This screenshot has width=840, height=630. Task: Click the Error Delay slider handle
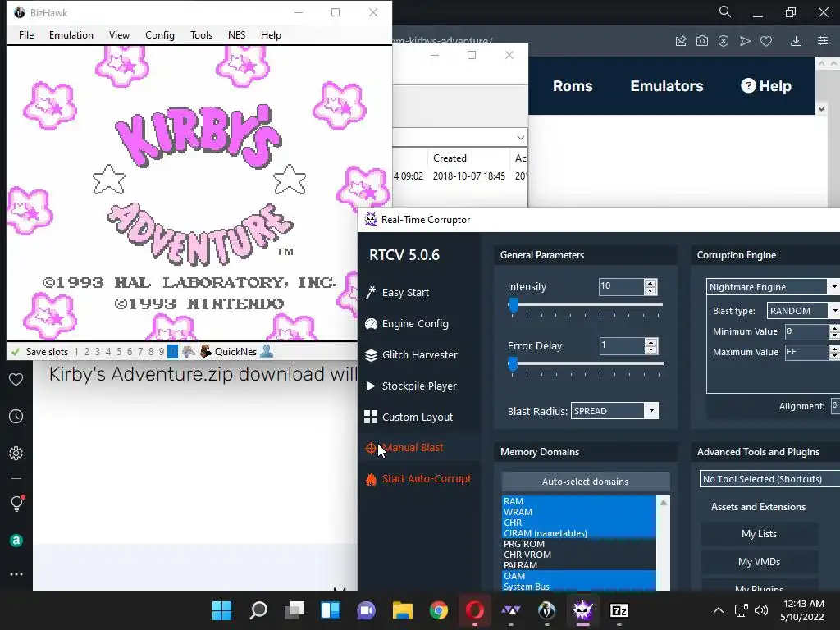(x=513, y=363)
